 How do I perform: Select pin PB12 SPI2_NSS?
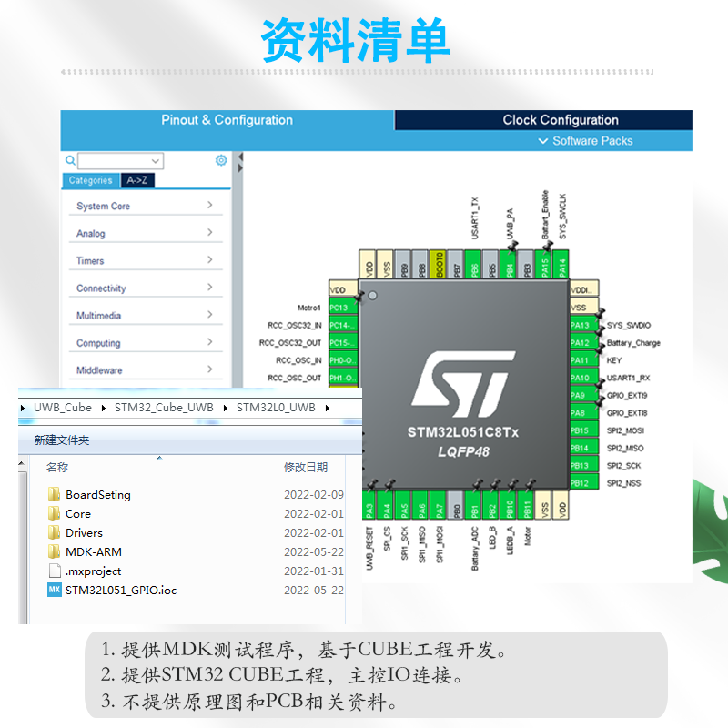tap(584, 483)
